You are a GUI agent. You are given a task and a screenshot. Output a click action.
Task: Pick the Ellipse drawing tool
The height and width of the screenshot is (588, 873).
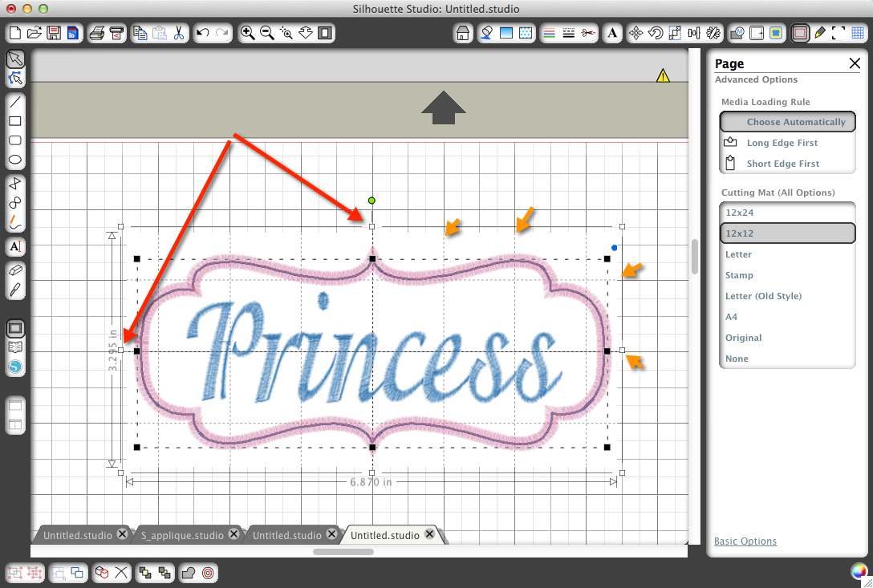point(15,160)
